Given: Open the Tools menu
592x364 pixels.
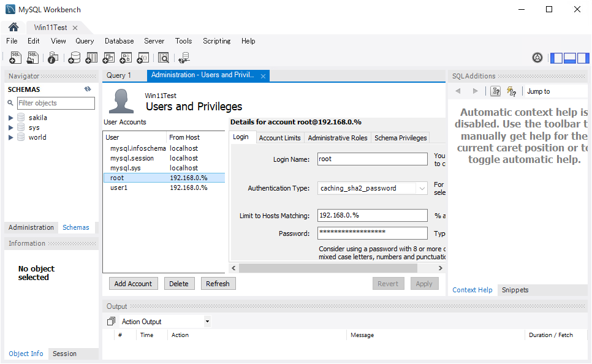Looking at the screenshot, I should tap(183, 41).
